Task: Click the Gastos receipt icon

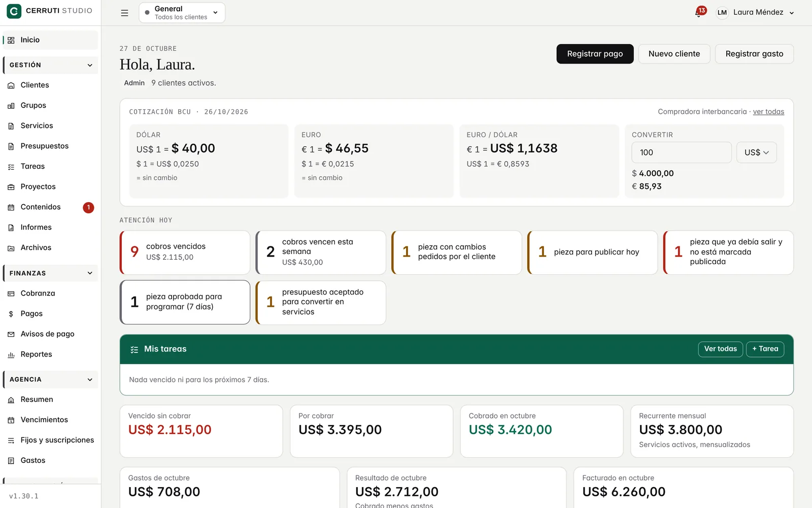Action: [11, 461]
